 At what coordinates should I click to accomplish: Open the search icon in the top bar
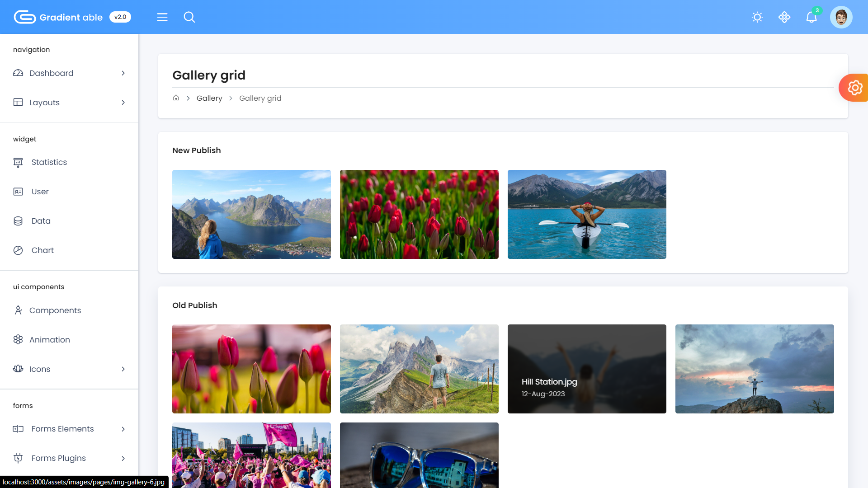click(189, 17)
